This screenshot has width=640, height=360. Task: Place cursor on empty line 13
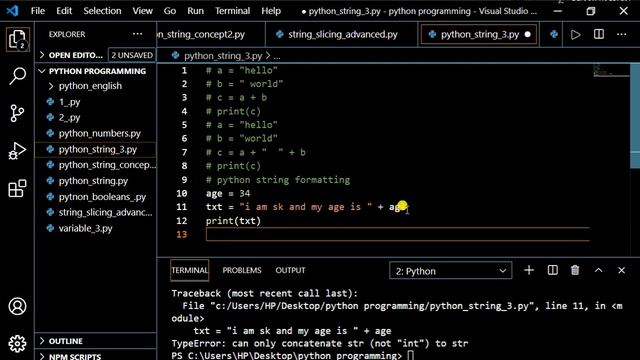pyautogui.click(x=398, y=234)
